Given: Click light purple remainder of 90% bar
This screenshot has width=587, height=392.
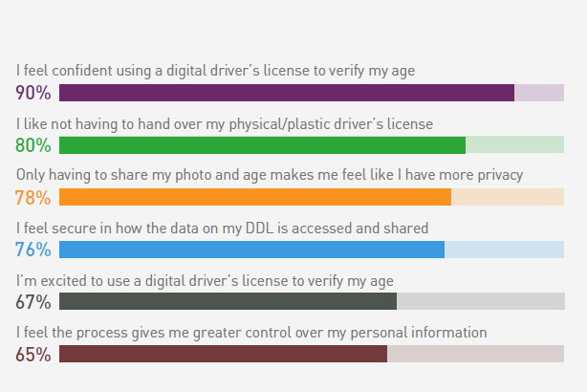Looking at the screenshot, I should [539, 93].
